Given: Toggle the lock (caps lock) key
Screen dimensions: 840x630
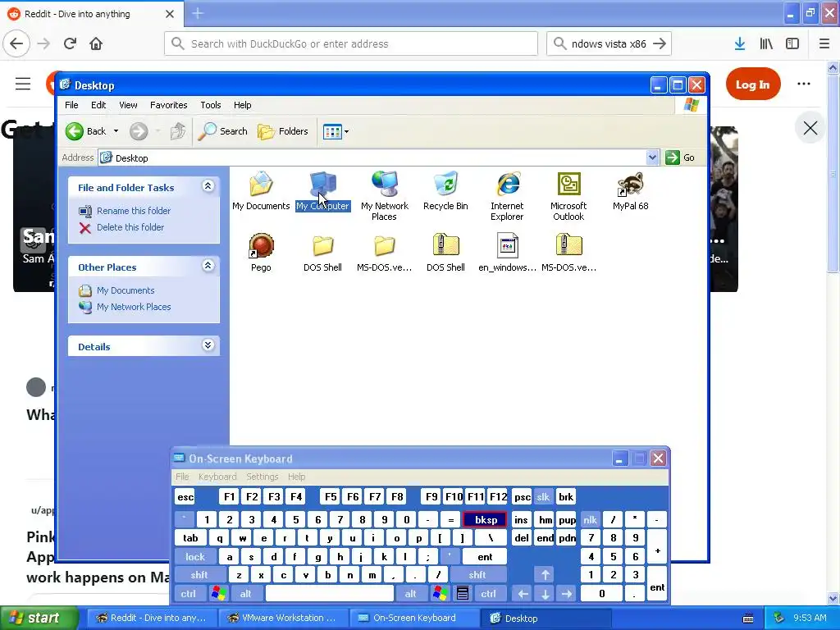Looking at the screenshot, I should click(195, 557).
